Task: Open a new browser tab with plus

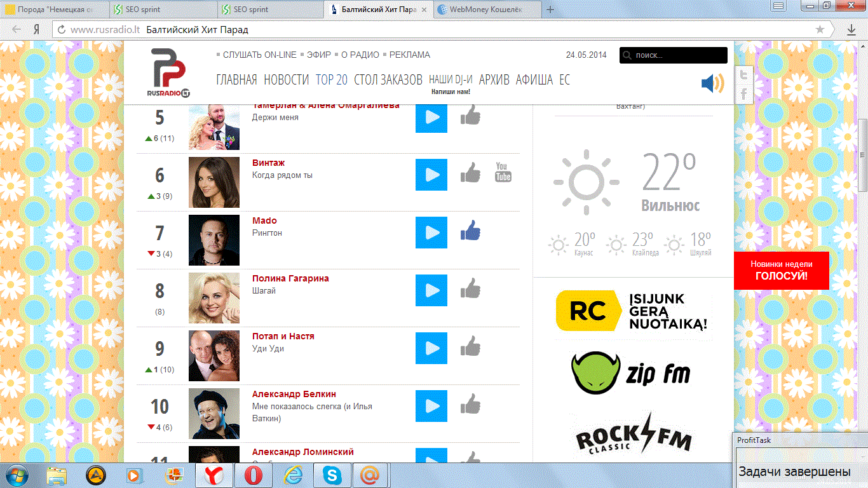Action: click(x=550, y=10)
